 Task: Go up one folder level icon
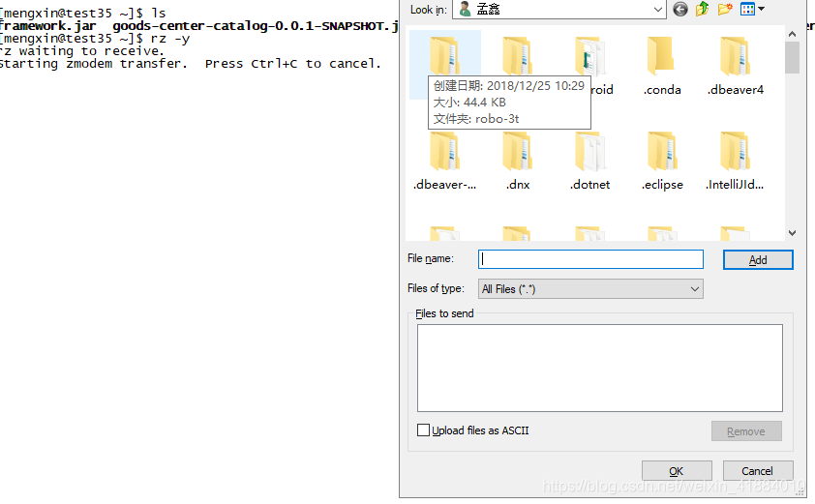click(702, 9)
